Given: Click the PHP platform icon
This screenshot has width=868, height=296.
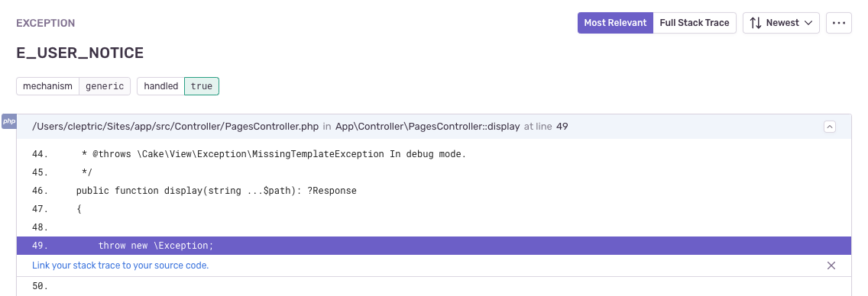Looking at the screenshot, I should 9,121.
